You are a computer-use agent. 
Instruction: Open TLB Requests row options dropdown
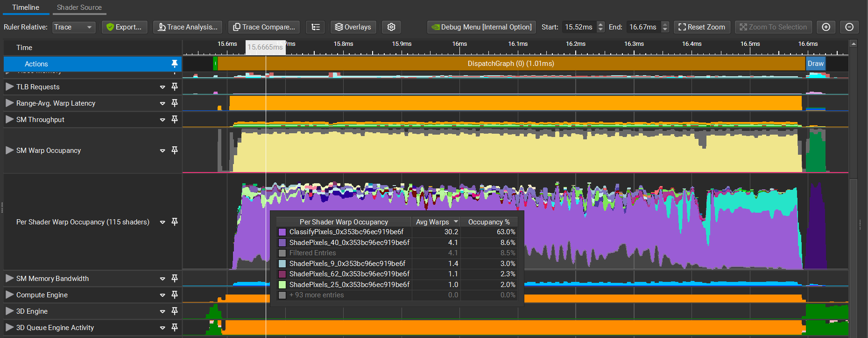tap(162, 87)
